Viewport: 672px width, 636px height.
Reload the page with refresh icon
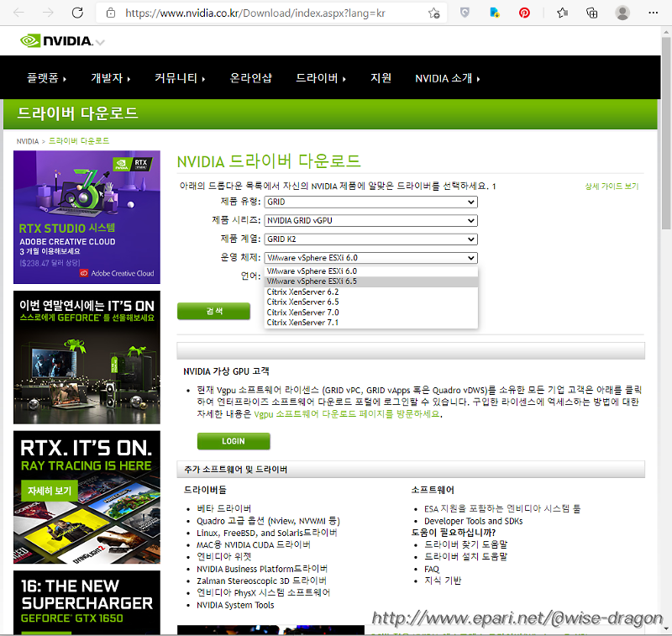pos(77,13)
